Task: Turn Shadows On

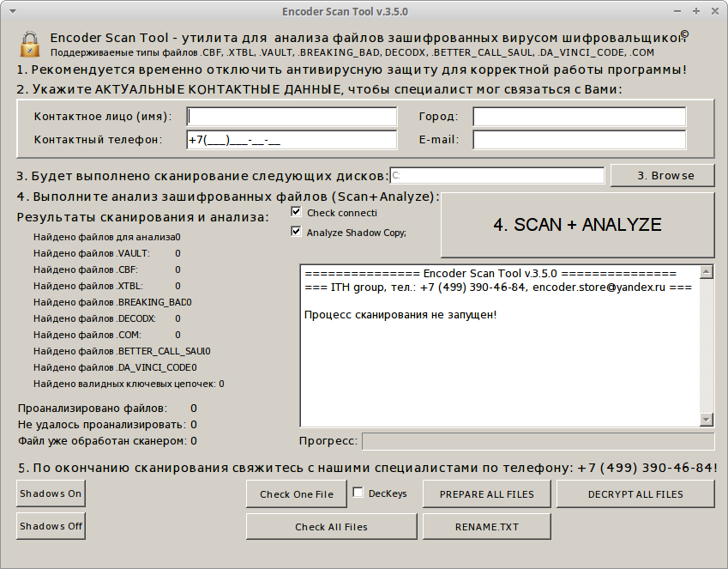Action: (51, 493)
